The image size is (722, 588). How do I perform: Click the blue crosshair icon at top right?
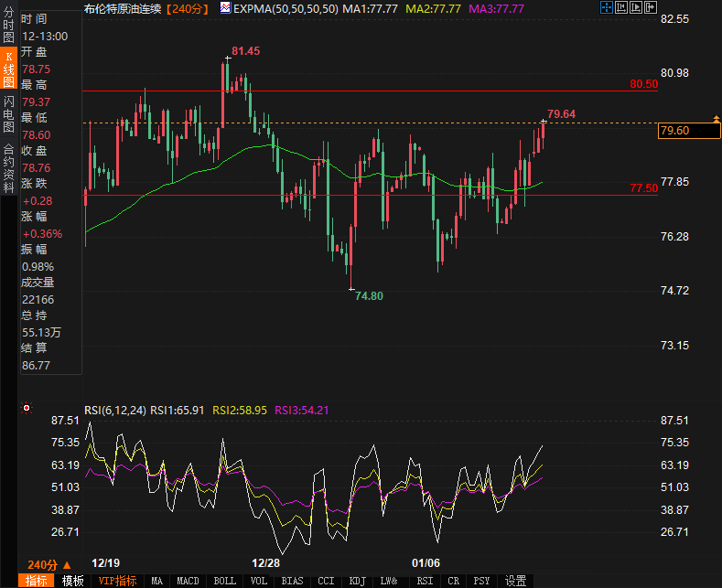(608, 8)
